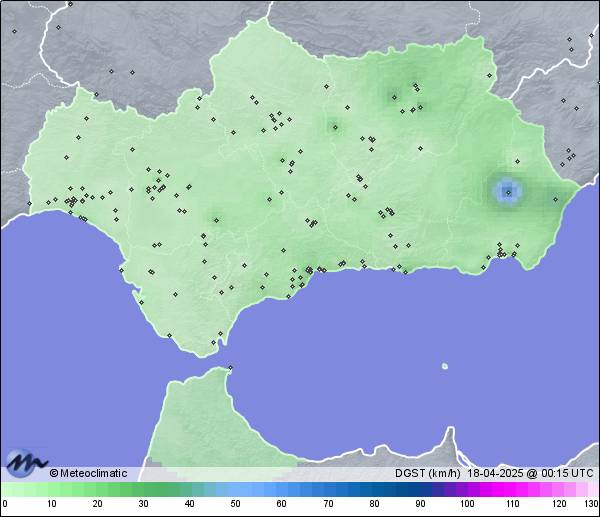
Task: Click the legend scale number 0
Action: tap(5, 504)
